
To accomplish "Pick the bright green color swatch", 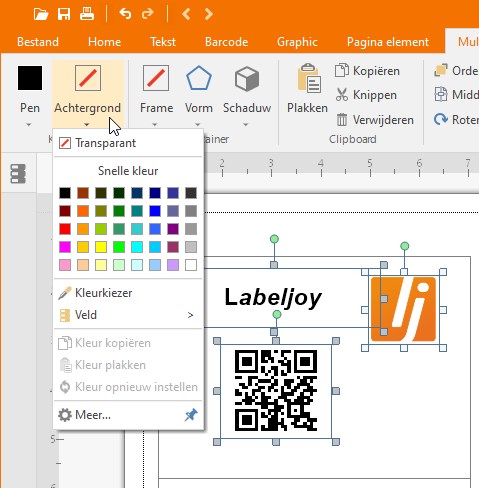I will click(119, 247).
